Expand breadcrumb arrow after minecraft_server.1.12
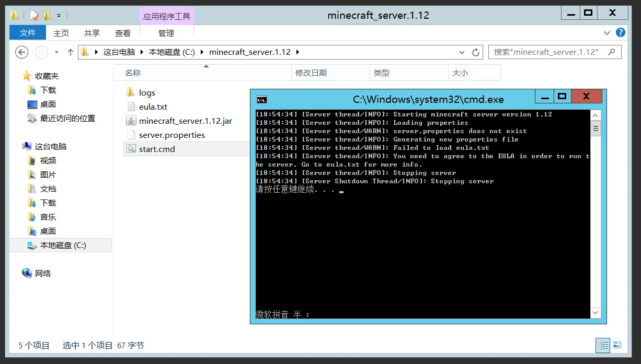This screenshot has height=364, width=641. pyautogui.click(x=297, y=52)
